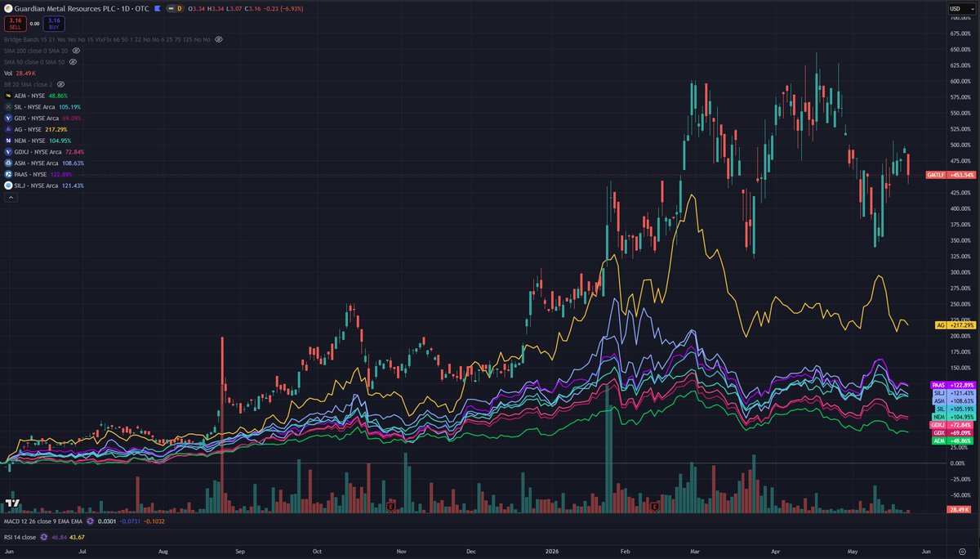Show the hidden BB 20 SMA indicator

click(x=60, y=84)
